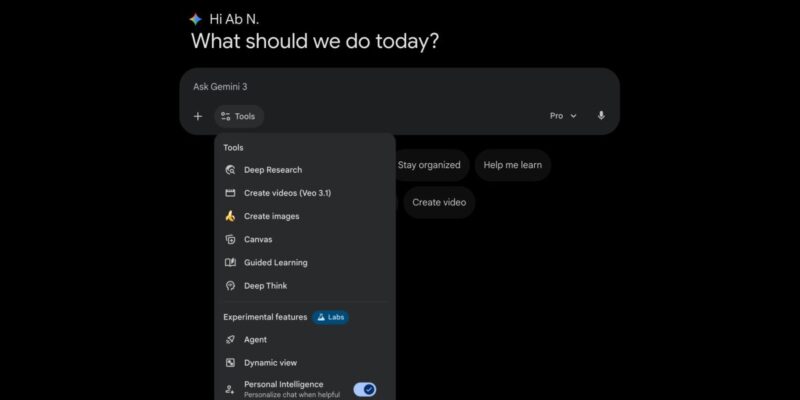The width and height of the screenshot is (800, 400).
Task: Click the Help me learn chip
Action: point(513,165)
